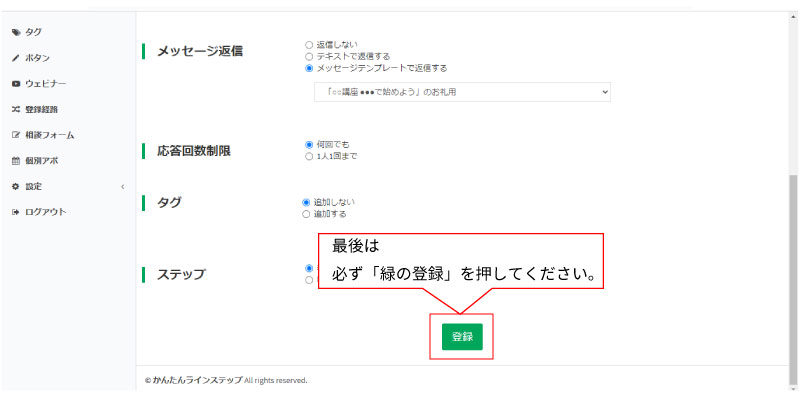
Task: Click the ステップ section heading
Action: (x=181, y=274)
